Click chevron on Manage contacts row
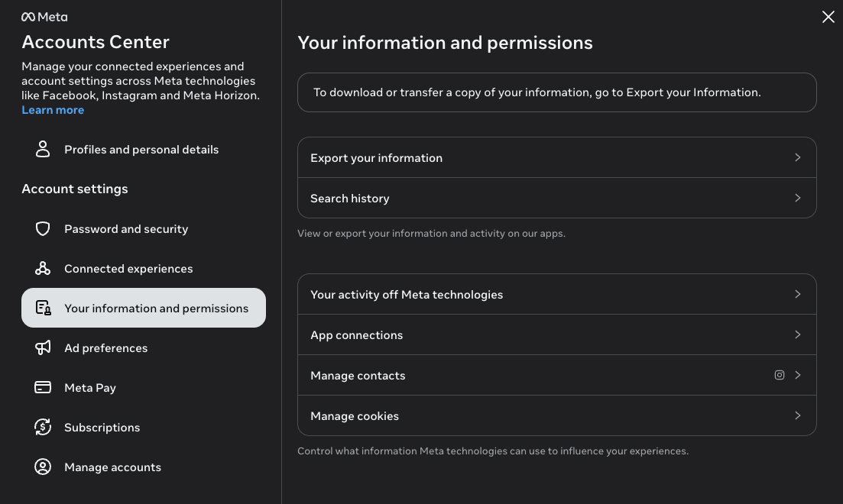Image resolution: width=843 pixels, height=504 pixels. (x=798, y=375)
